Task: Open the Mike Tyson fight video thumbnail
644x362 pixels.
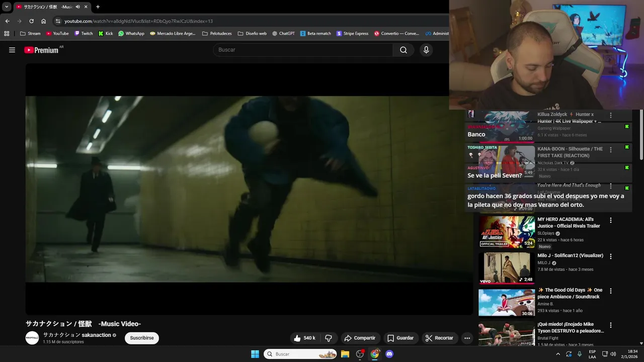Action: click(507, 334)
